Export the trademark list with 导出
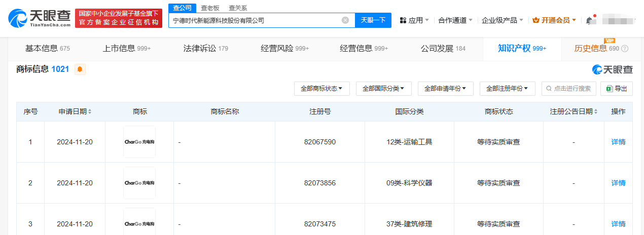 [x=617, y=88]
